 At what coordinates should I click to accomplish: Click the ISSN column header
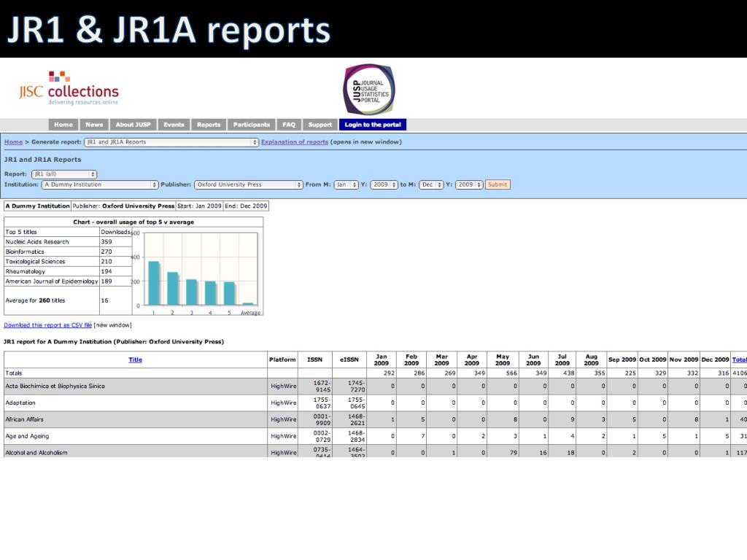click(315, 360)
